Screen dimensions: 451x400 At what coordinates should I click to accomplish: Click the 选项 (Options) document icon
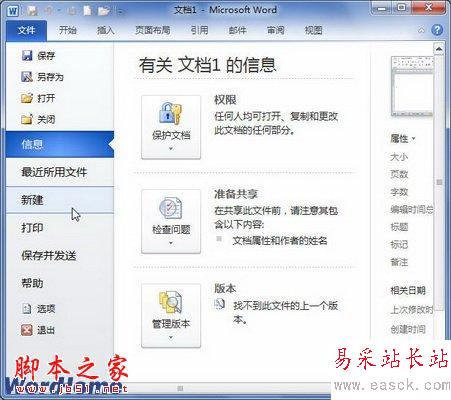coord(27,309)
